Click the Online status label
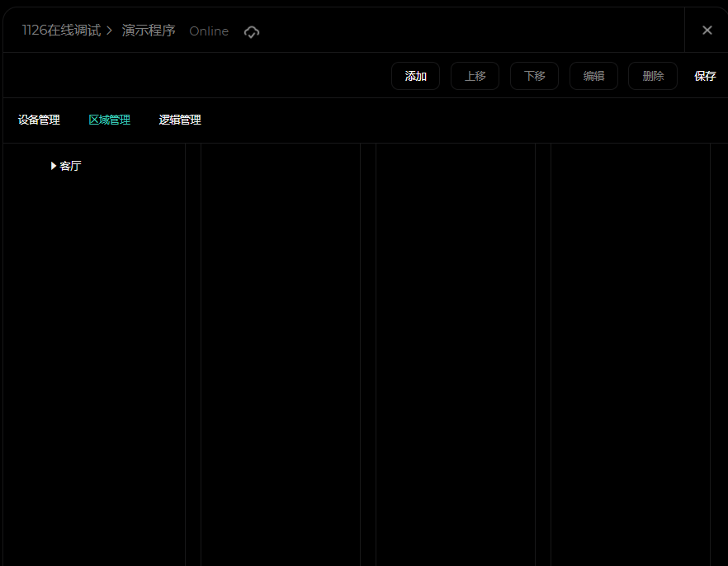 coord(209,31)
